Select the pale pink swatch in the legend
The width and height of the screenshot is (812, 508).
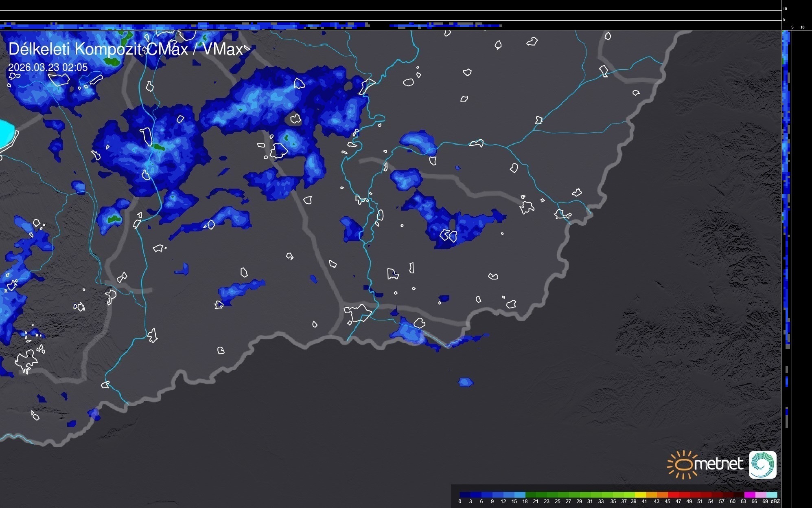pos(761,495)
